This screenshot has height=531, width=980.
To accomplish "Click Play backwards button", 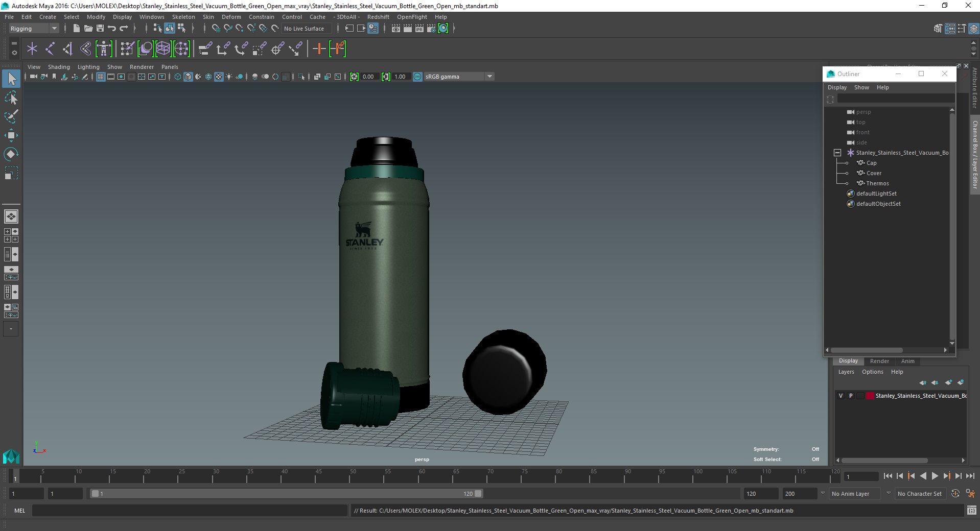I will click(x=923, y=476).
